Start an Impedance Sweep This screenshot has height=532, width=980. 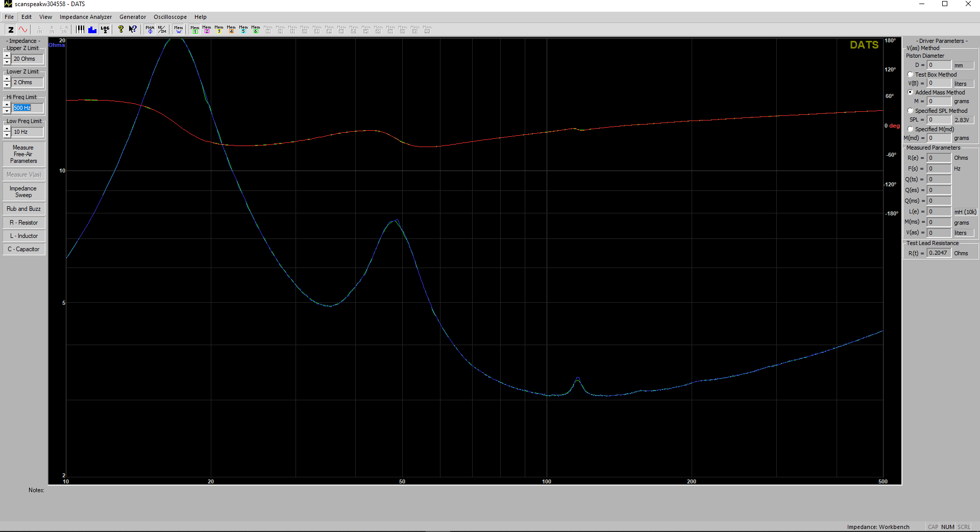23,191
